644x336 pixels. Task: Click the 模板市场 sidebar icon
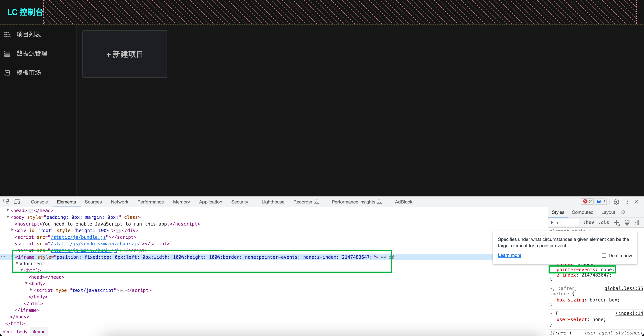tap(7, 72)
